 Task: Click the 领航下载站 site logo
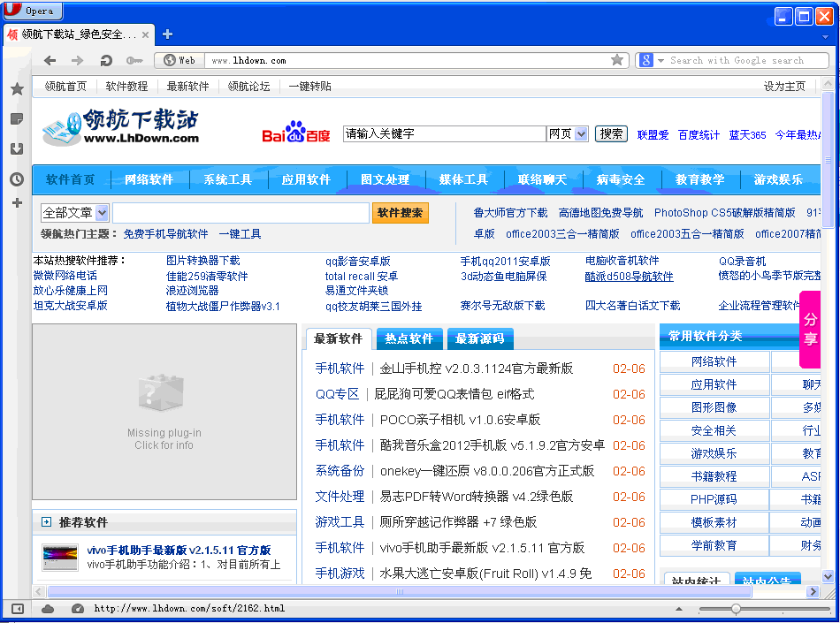click(x=120, y=127)
